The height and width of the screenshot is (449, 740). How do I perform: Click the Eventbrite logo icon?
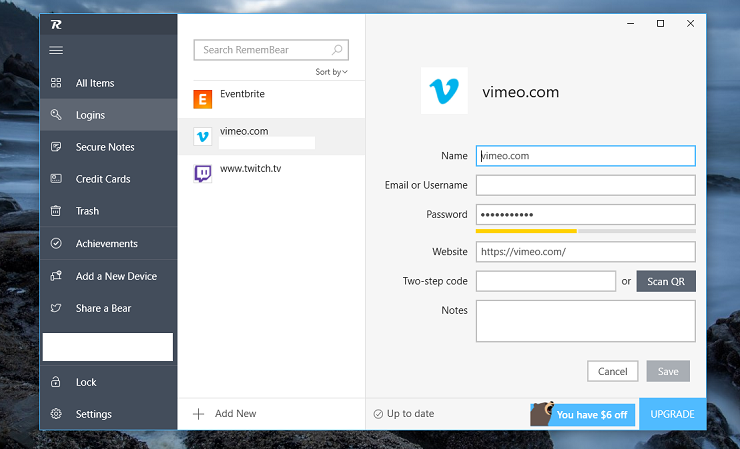(202, 99)
